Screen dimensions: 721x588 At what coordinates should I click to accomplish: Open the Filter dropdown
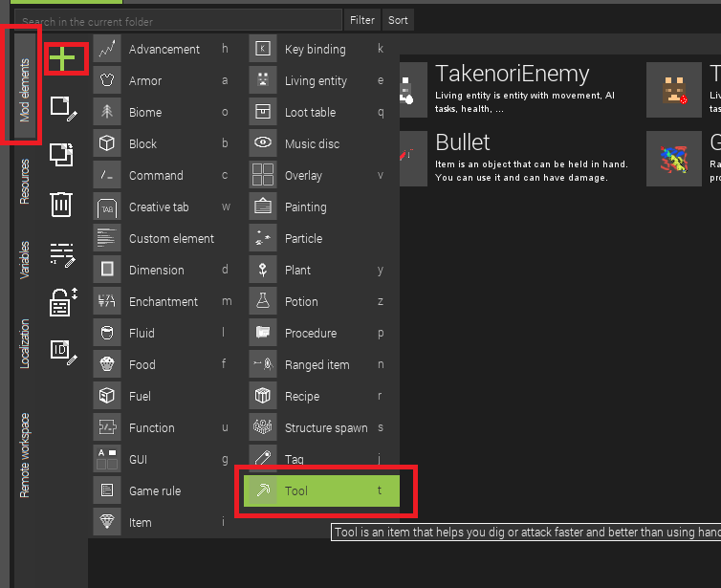coord(362,20)
